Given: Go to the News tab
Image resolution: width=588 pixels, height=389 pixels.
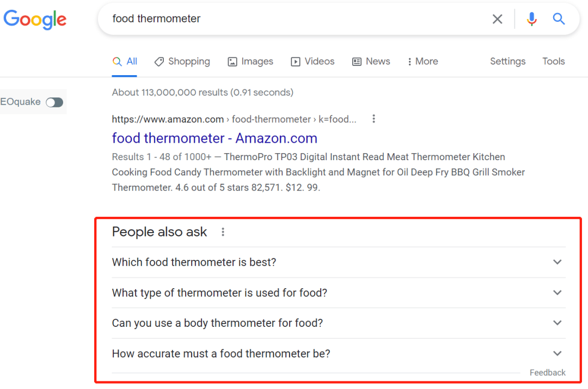Looking at the screenshot, I should pyautogui.click(x=371, y=62).
